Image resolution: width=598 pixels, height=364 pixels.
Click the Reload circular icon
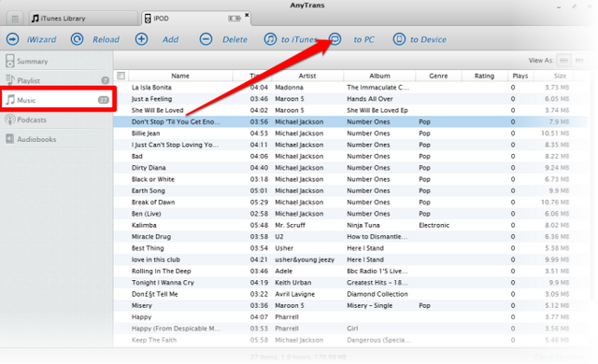[77, 39]
